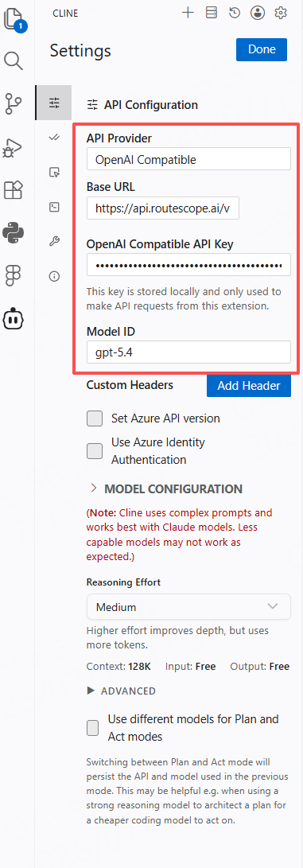Open the Explorer files view
The image size is (303, 868).
pyautogui.click(x=14, y=19)
